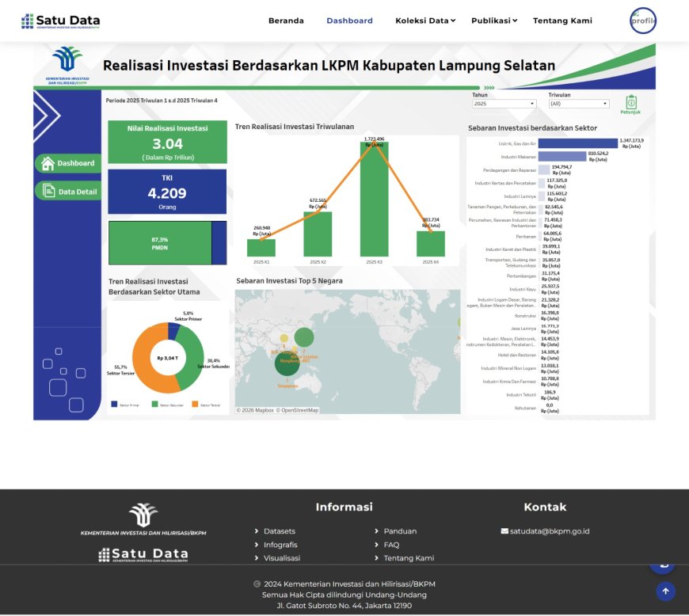Screen dimensions: 689x616
Task: Click the Petunjuk clipboard icon
Action: coord(630,103)
